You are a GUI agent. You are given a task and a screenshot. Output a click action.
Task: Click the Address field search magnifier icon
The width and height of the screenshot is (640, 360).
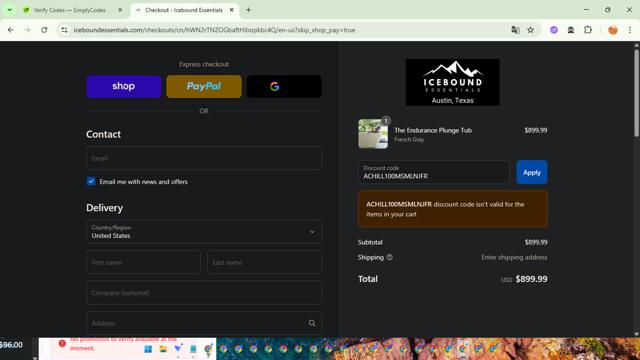pyautogui.click(x=312, y=323)
